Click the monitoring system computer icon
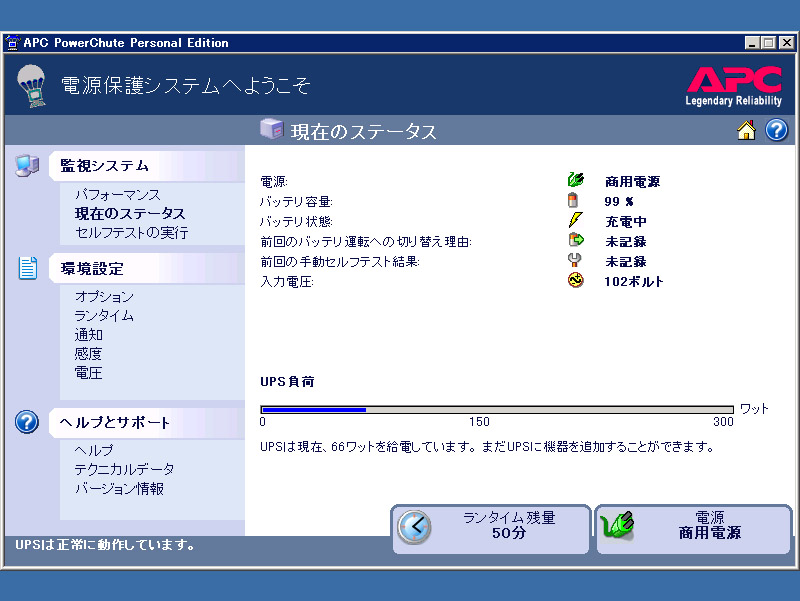This screenshot has height=601, width=800. 27,166
